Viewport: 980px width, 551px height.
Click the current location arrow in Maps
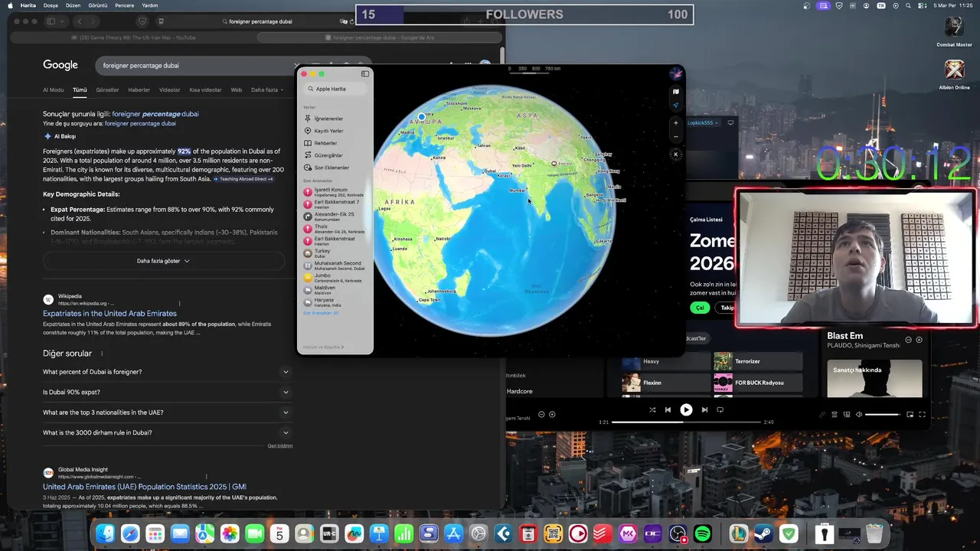pos(675,105)
